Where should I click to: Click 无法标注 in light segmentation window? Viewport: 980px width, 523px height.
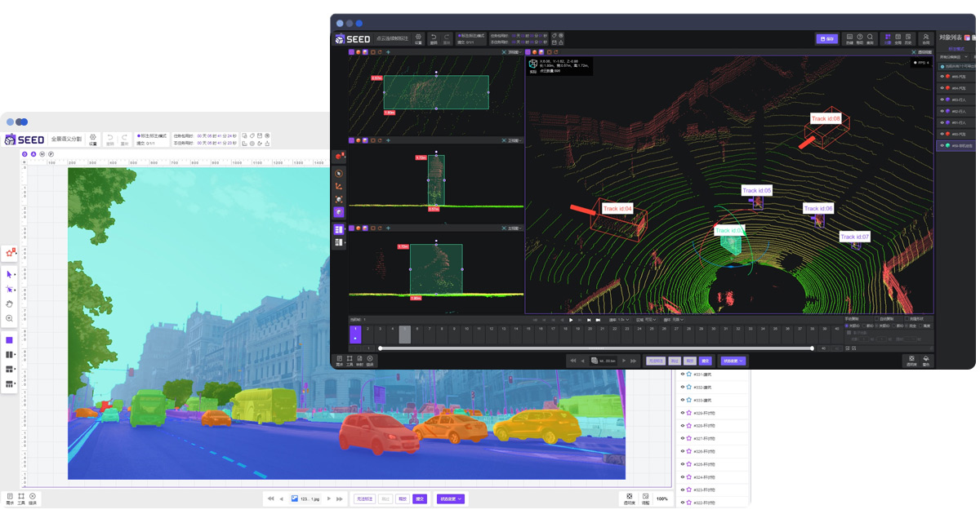pos(364,499)
